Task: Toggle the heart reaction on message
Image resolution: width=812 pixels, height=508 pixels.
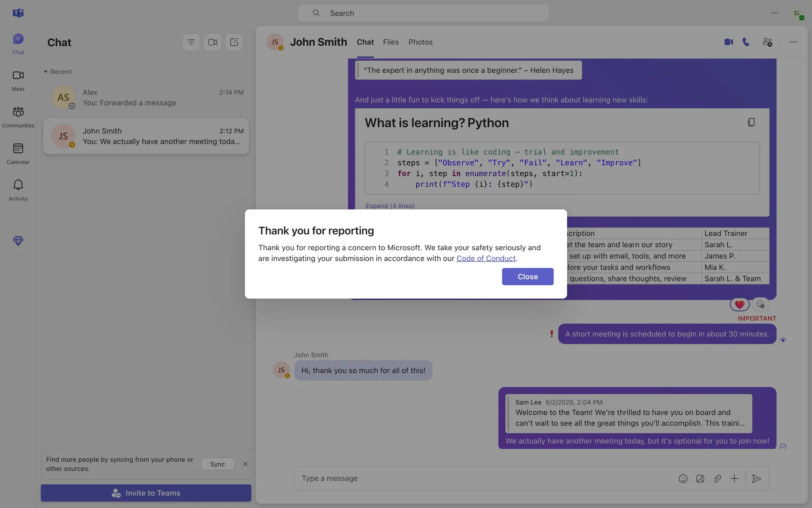Action: click(739, 304)
